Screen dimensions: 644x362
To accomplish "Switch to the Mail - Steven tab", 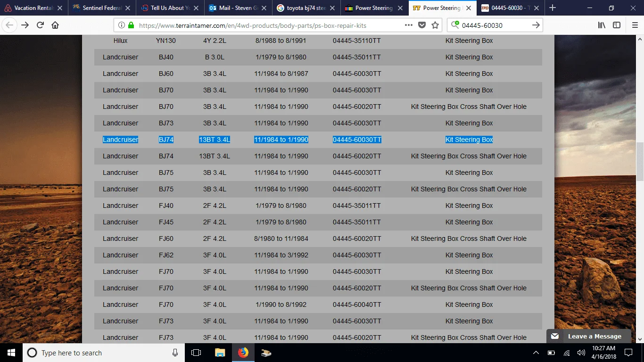I will [x=238, y=8].
